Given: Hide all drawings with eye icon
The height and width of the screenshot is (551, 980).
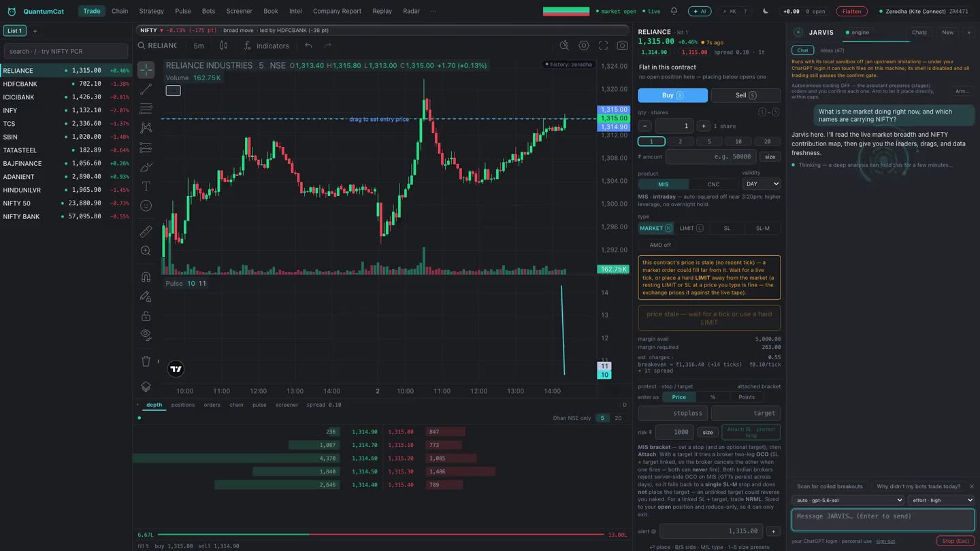Looking at the screenshot, I should click(146, 335).
